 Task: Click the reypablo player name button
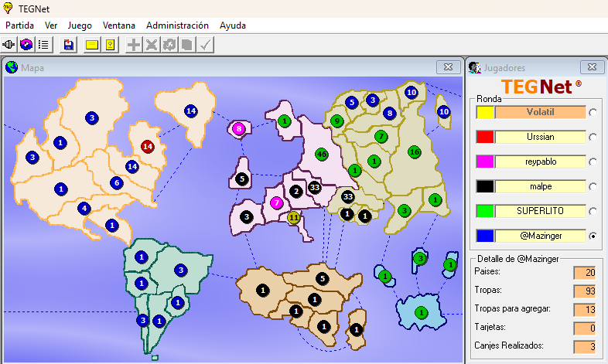[541, 162]
